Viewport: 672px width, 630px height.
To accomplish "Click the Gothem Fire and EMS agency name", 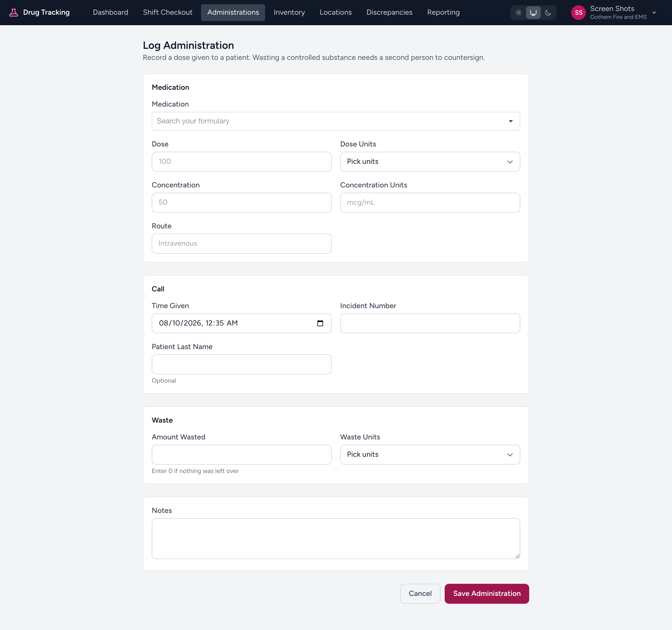I will click(x=618, y=17).
